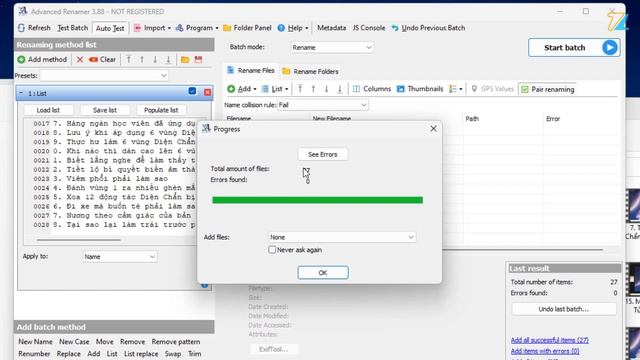The image size is (640, 360).
Task: Click the blue Start batch play icon
Action: pos(610,48)
